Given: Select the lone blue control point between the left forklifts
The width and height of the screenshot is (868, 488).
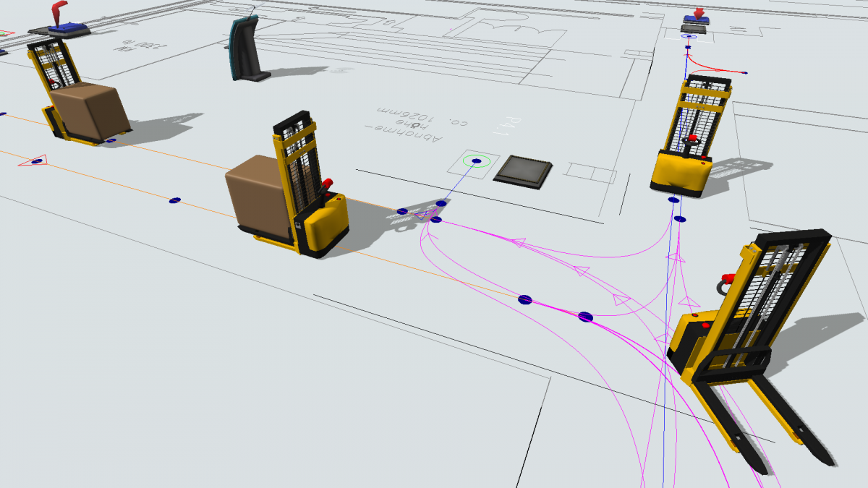Looking at the screenshot, I should coord(174,200).
